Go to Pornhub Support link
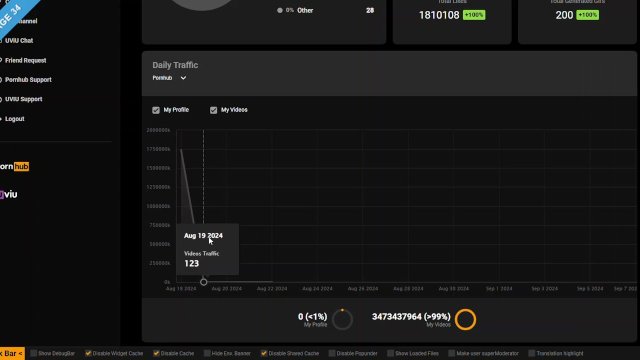640x360 pixels. coord(28,80)
